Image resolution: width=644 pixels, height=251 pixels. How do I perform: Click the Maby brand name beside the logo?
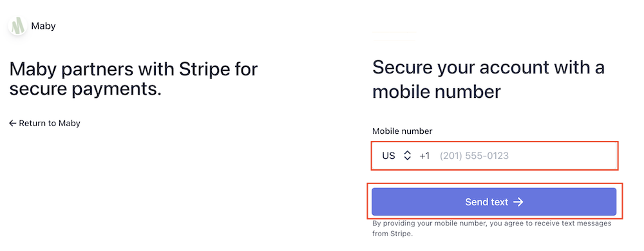[43, 26]
